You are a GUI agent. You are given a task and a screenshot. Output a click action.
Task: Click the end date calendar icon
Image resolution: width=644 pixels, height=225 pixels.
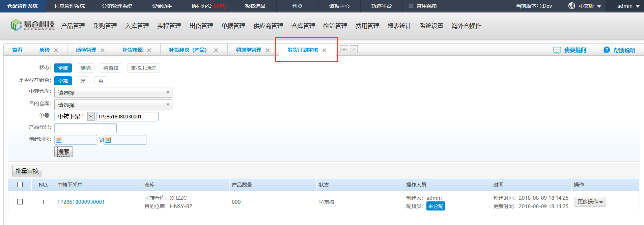[108, 140]
